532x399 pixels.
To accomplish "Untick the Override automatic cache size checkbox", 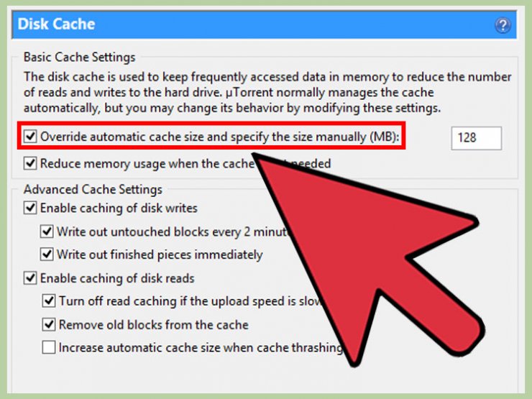I will (30, 137).
